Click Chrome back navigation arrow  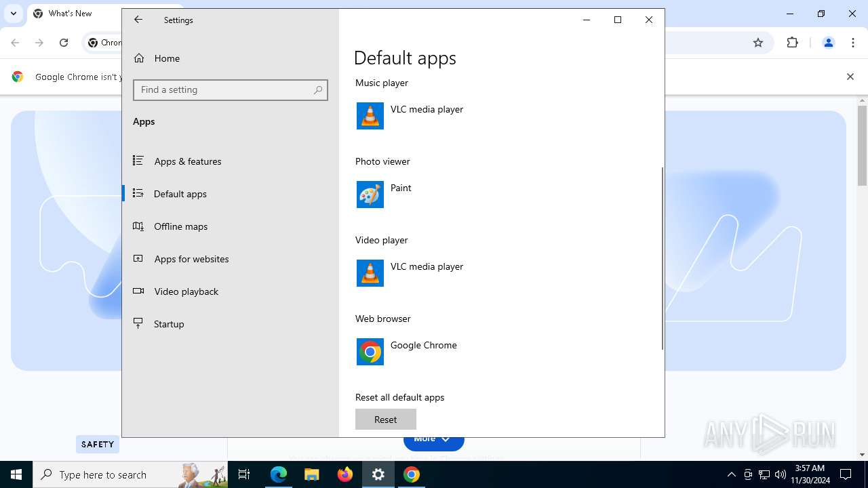(16, 43)
